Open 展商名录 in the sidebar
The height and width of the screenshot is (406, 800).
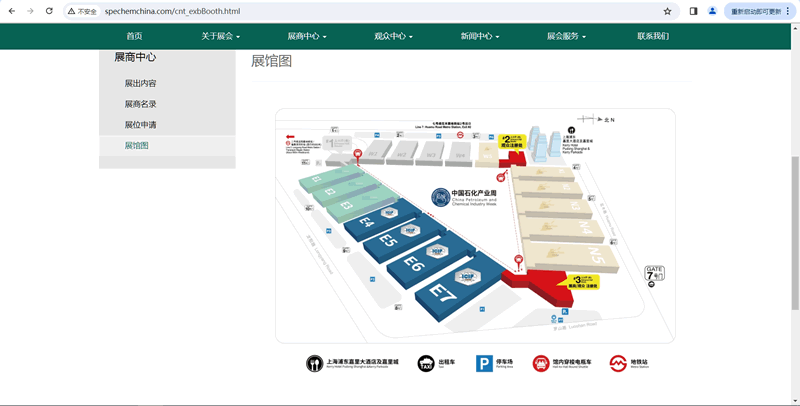point(140,104)
